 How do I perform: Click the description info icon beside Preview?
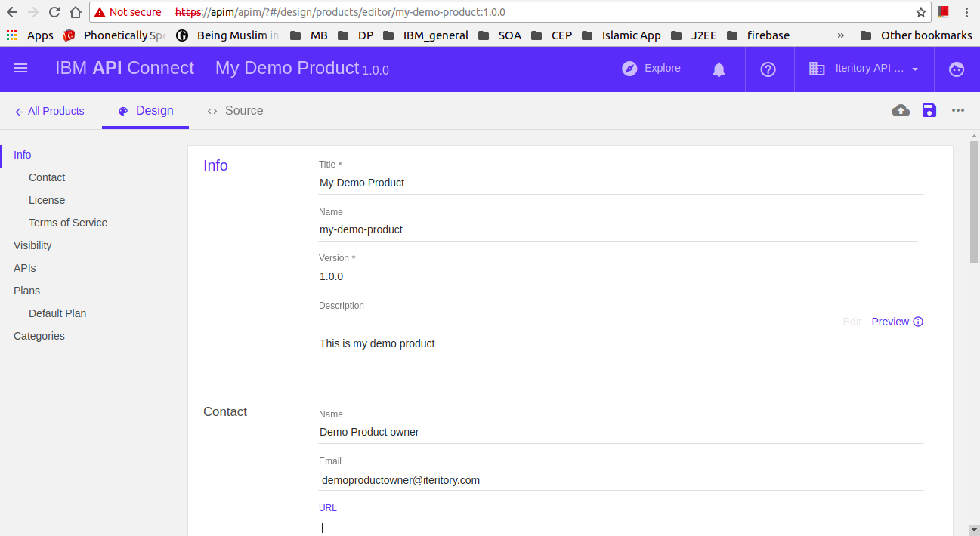coord(918,322)
